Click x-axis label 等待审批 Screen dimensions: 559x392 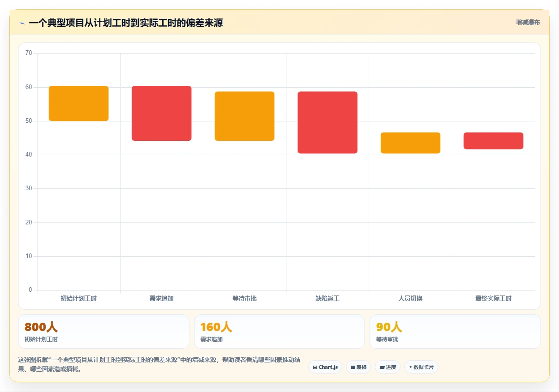244,298
